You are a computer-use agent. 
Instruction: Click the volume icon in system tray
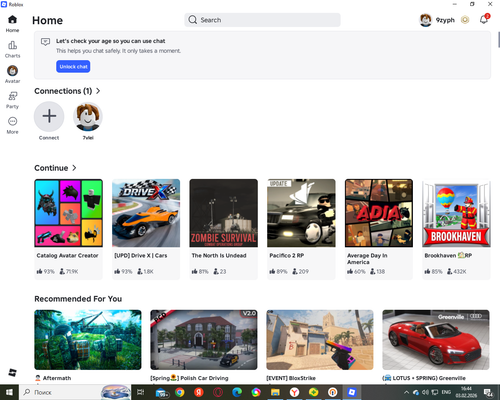pyautogui.click(x=425, y=392)
